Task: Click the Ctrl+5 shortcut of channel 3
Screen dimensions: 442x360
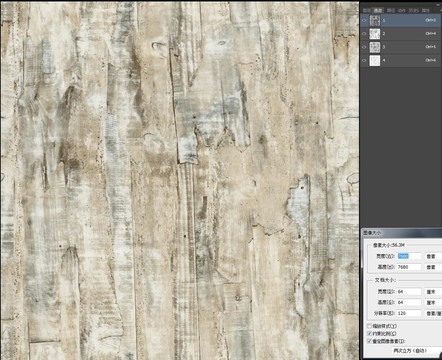Action: click(x=430, y=47)
